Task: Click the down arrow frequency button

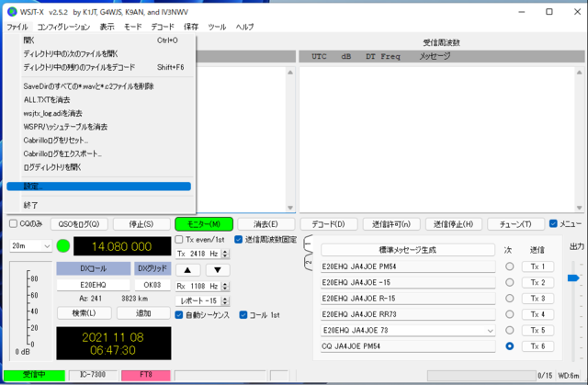Action: coord(218,270)
